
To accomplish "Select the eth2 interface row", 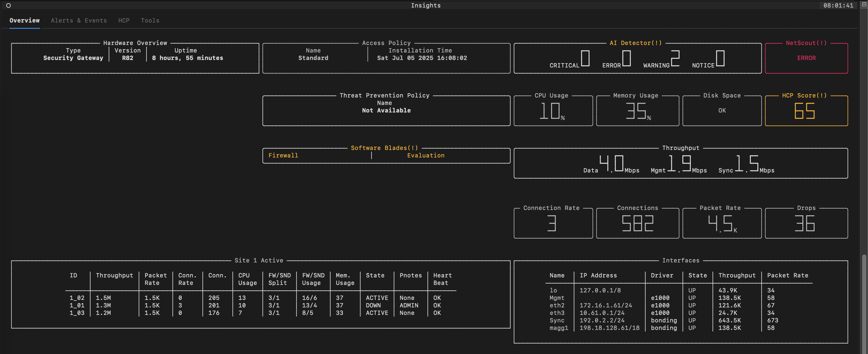I will point(557,306).
